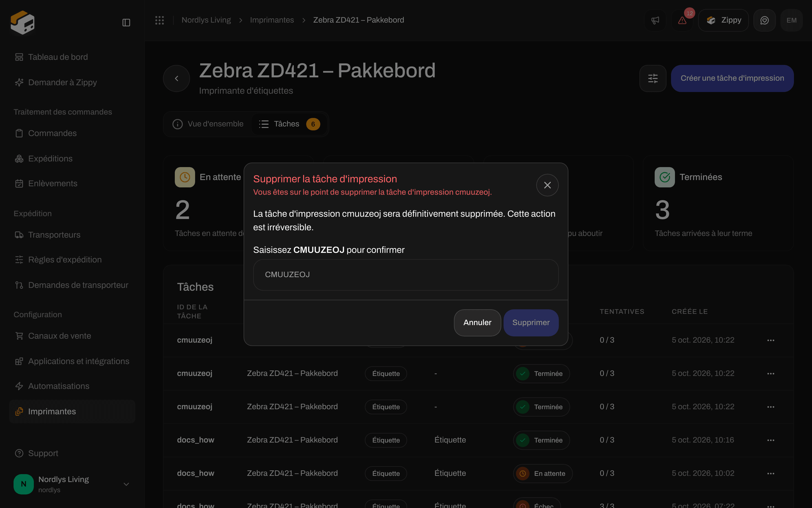812x508 pixels.
Task: Click the Supprimer confirmation button
Action: (x=531, y=323)
